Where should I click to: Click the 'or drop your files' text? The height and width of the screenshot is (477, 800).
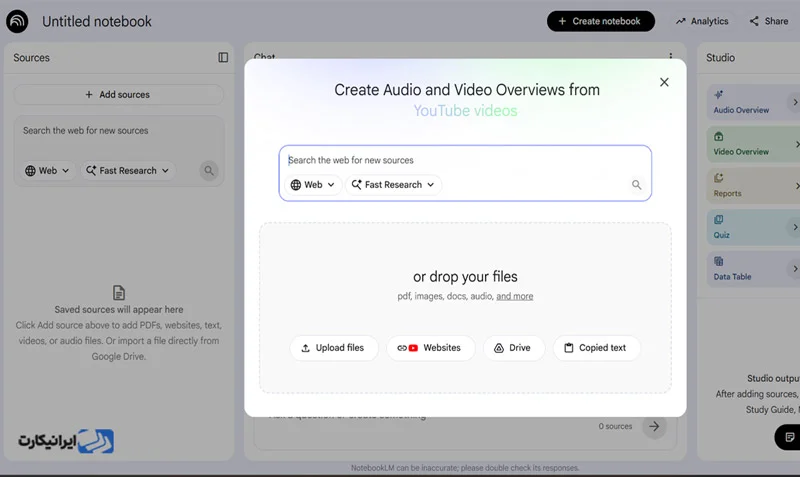coord(465,277)
